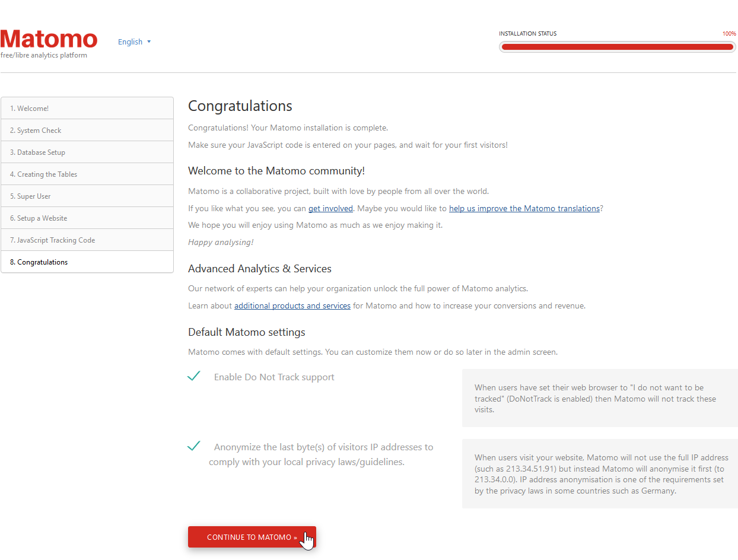Select the Congratulations step

[x=87, y=262]
